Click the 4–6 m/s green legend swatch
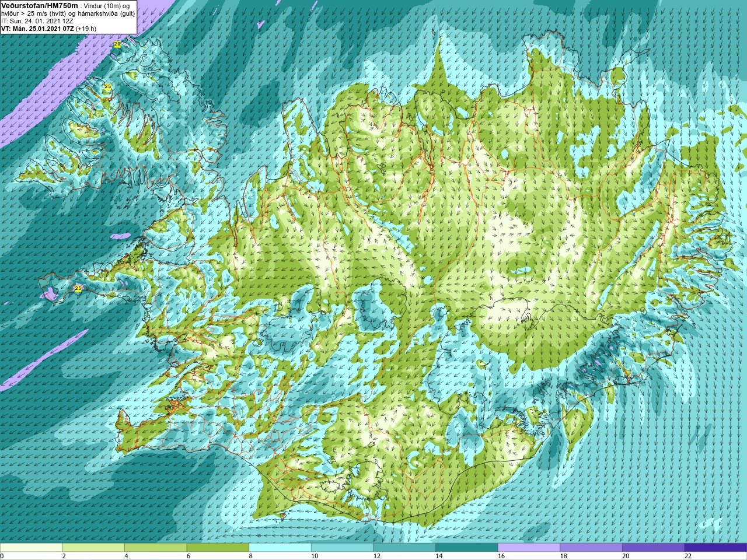The image size is (747, 560). (156, 548)
